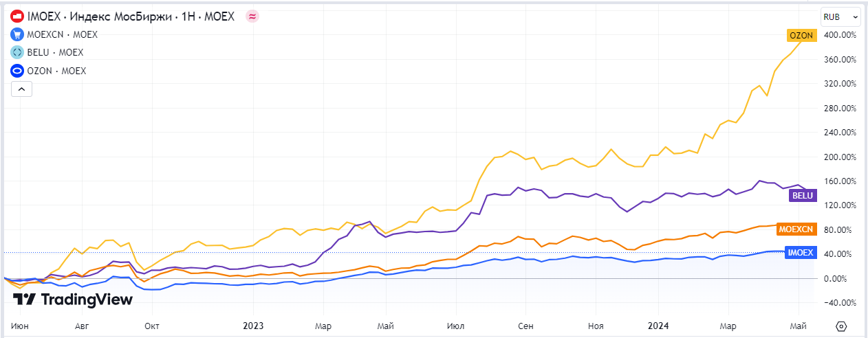
Task: Click the 2024 marker on time axis
Action: click(x=658, y=326)
